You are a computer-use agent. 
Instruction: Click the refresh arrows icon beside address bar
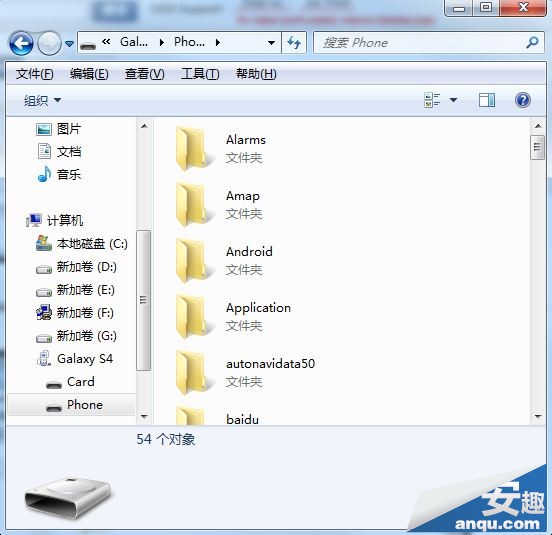tap(294, 43)
